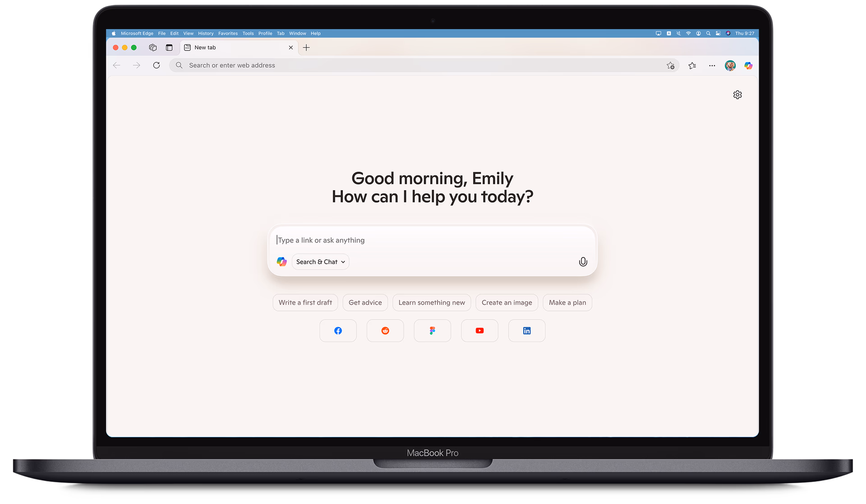The height and width of the screenshot is (504, 866).
Task: Open the Figma shortcut tile
Action: pos(432,331)
